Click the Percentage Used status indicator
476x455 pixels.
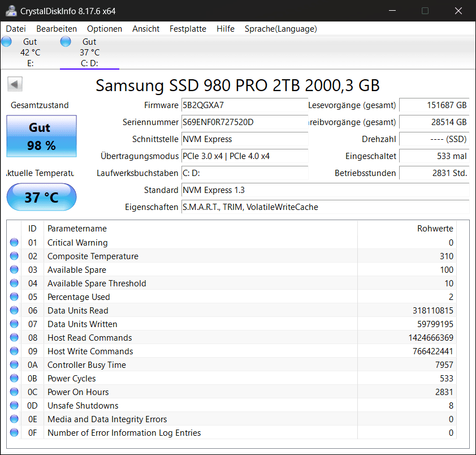[14, 297]
